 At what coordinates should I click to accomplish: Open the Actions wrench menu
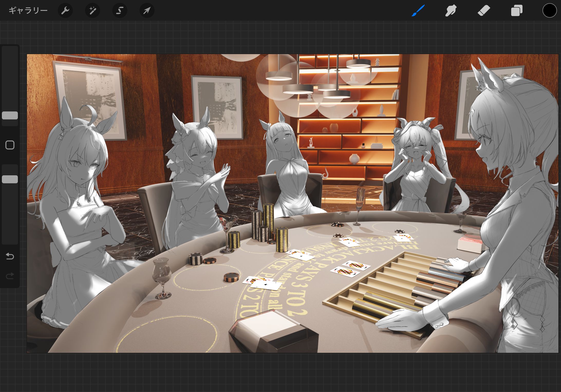pos(65,11)
